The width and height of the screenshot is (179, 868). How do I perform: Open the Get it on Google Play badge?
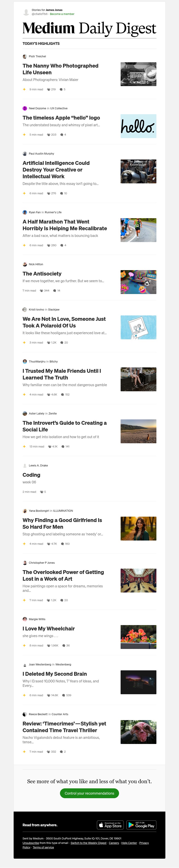141,825
